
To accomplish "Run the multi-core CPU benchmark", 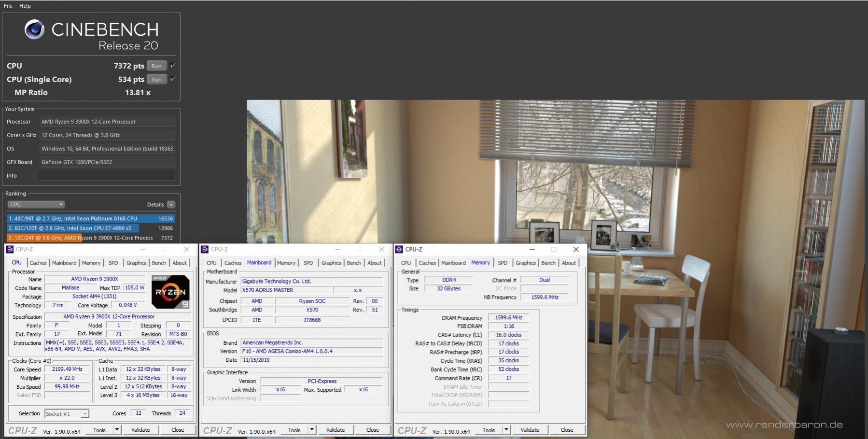I will pyautogui.click(x=156, y=66).
